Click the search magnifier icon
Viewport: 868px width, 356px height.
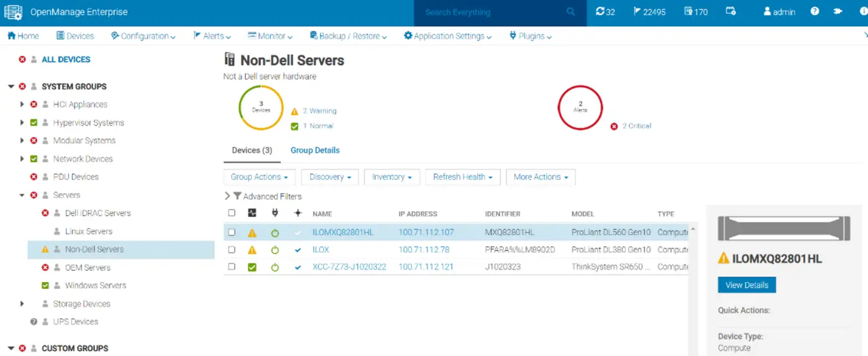click(571, 12)
